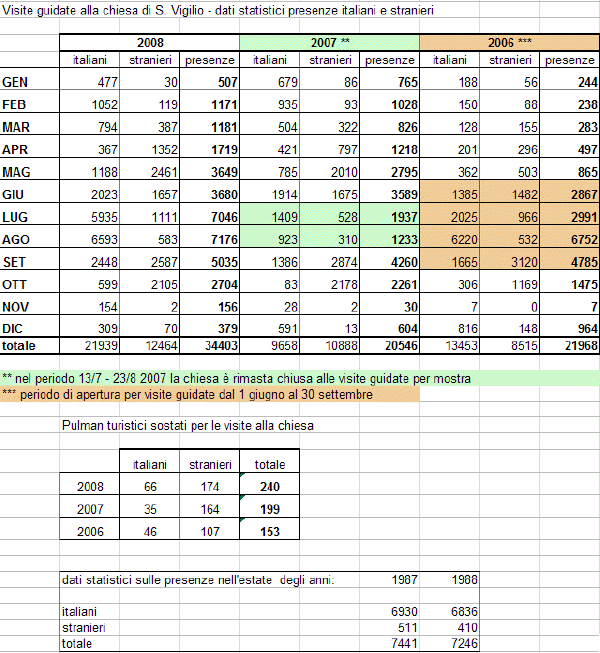Click the orange '2006 ***' header cell

pos(509,42)
